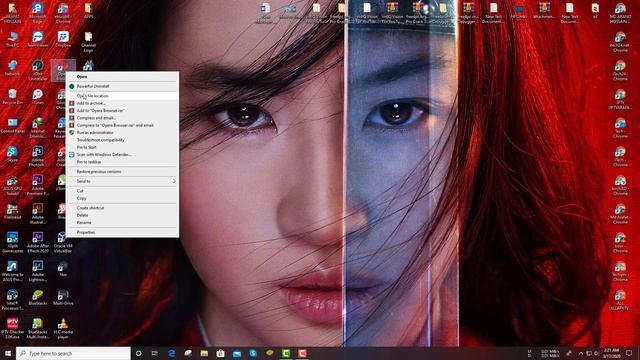Select the iTunes desktop shortcut

coord(38,97)
